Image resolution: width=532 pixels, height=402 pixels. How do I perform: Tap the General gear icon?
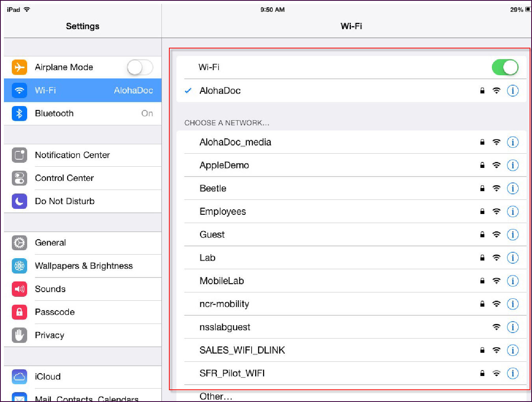[19, 243]
